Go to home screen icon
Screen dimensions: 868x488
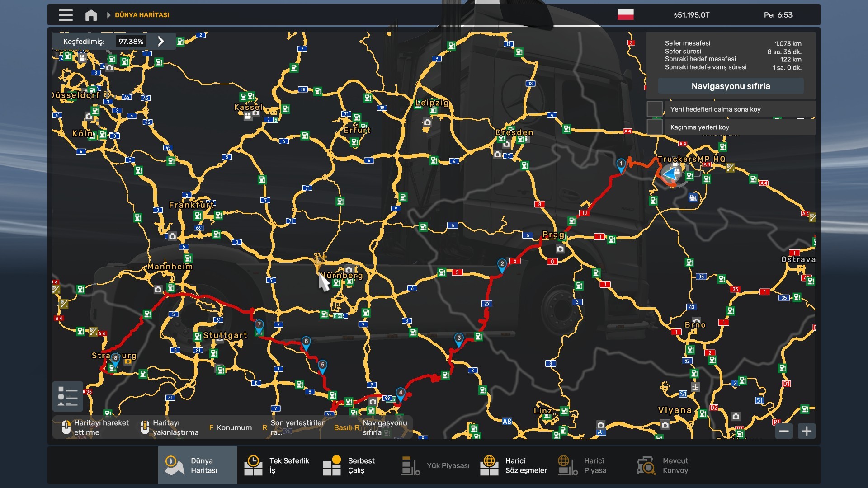(x=91, y=15)
